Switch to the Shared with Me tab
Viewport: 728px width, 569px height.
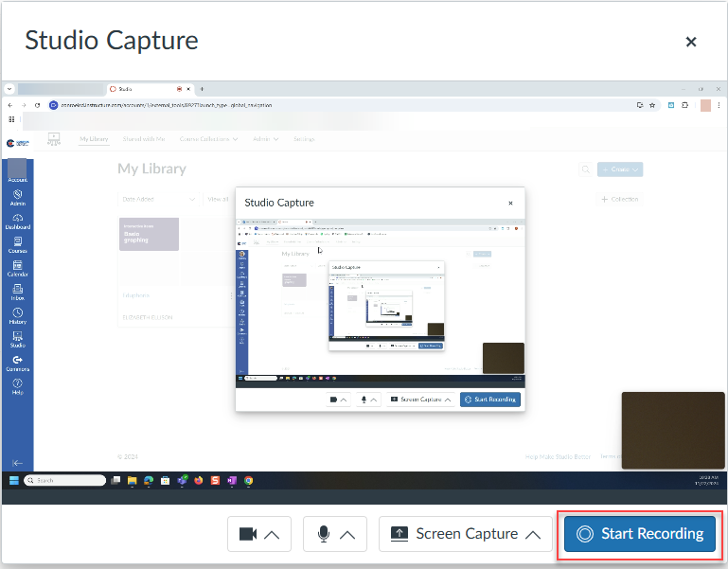[143, 139]
